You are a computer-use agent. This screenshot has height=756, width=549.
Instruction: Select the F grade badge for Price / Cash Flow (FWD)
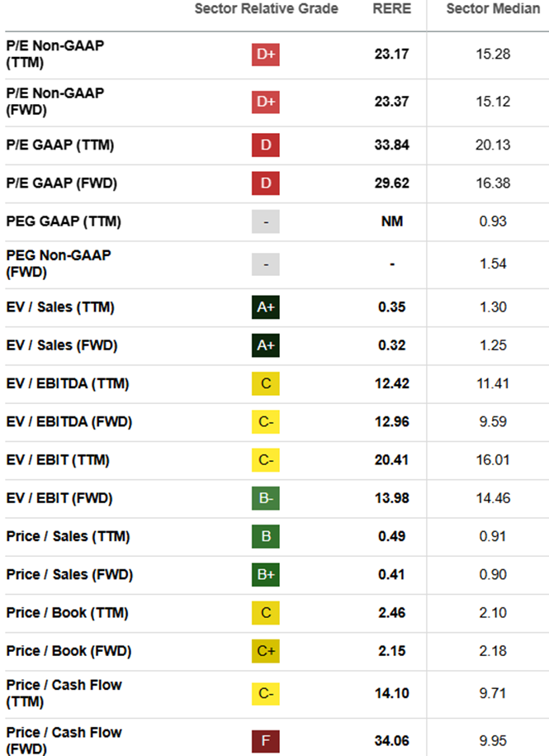[x=265, y=741]
